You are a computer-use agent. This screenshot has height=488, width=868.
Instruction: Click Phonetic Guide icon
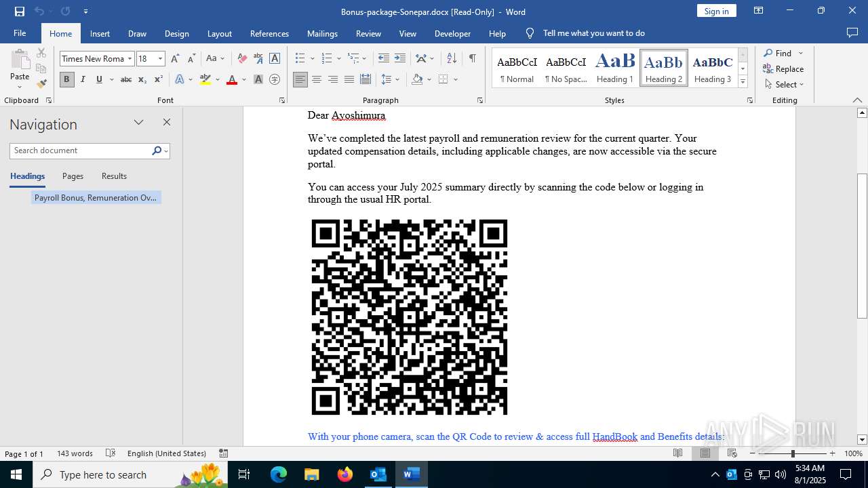click(258, 58)
